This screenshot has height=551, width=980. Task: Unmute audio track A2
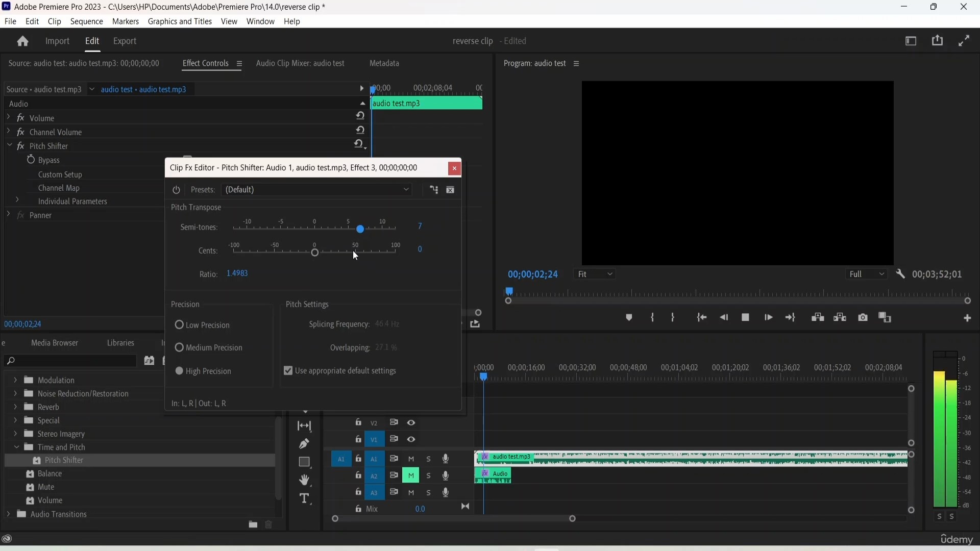pos(411,477)
